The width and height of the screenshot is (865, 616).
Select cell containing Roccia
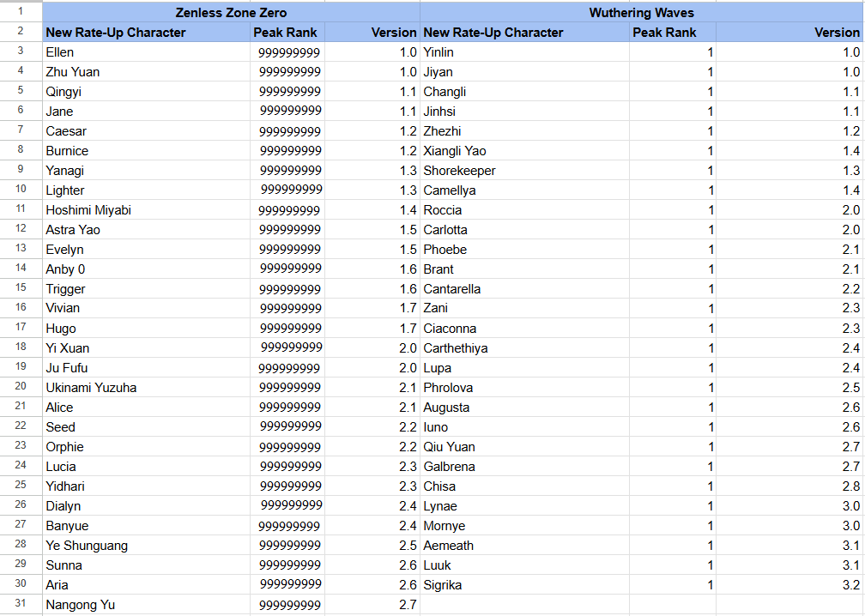(524, 210)
